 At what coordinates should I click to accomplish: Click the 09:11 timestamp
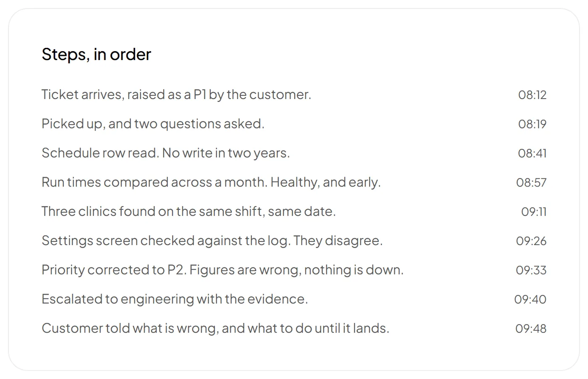coord(534,212)
